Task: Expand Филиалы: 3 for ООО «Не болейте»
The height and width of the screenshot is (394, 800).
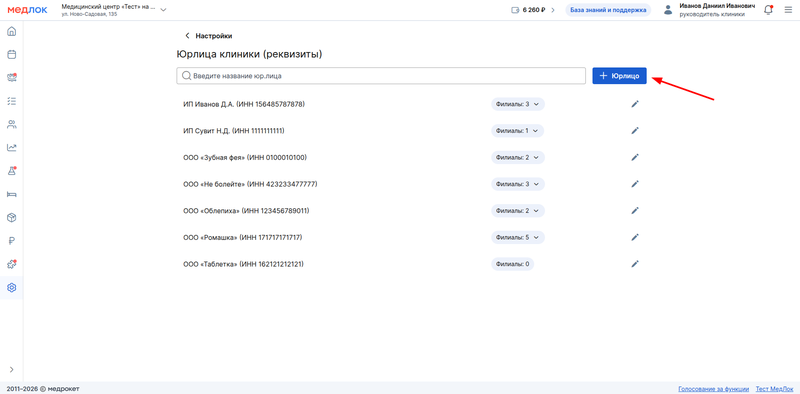Action: click(x=518, y=184)
